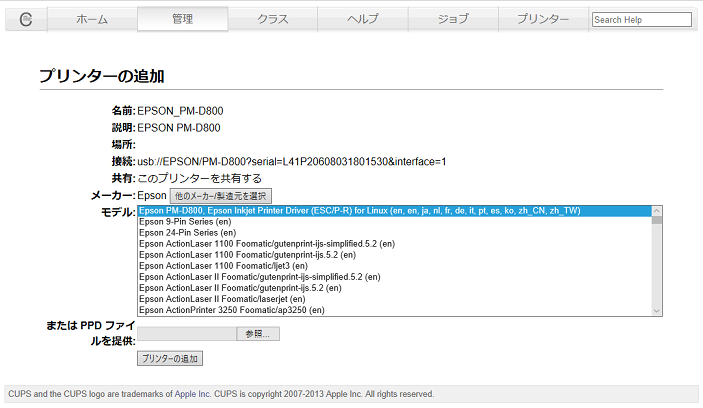The image size is (703, 408).
Task: Open the クラス tab
Action: coord(273,19)
